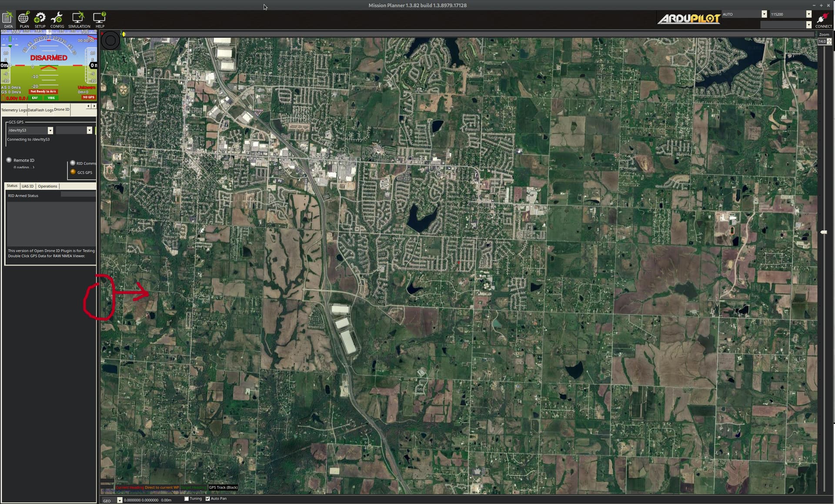This screenshot has height=504, width=835.
Task: Switch to the UAS ID tab
Action: pyautogui.click(x=27, y=186)
